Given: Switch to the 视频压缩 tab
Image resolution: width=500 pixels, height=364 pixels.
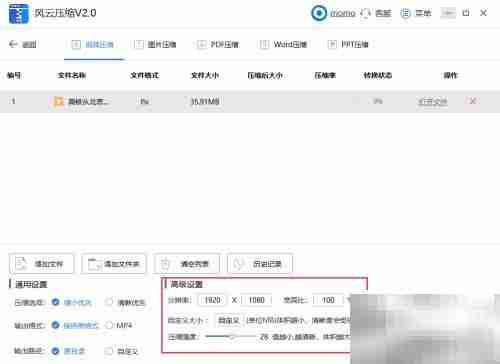Looking at the screenshot, I should click(93, 44).
